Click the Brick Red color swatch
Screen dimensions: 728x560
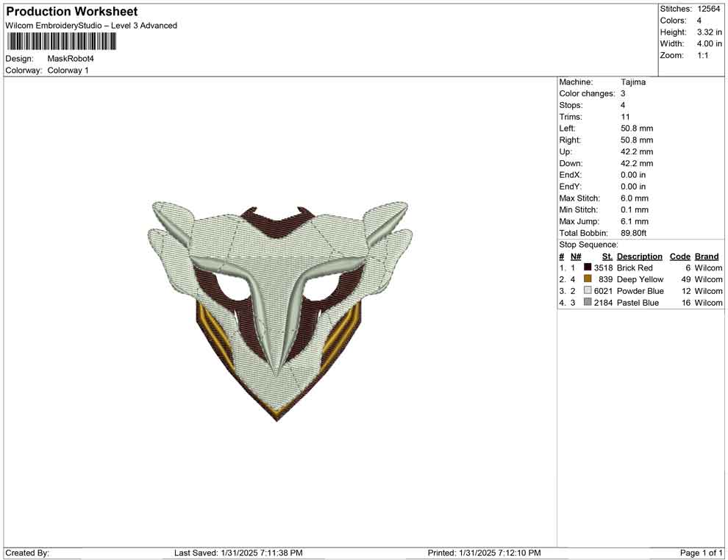(588, 268)
